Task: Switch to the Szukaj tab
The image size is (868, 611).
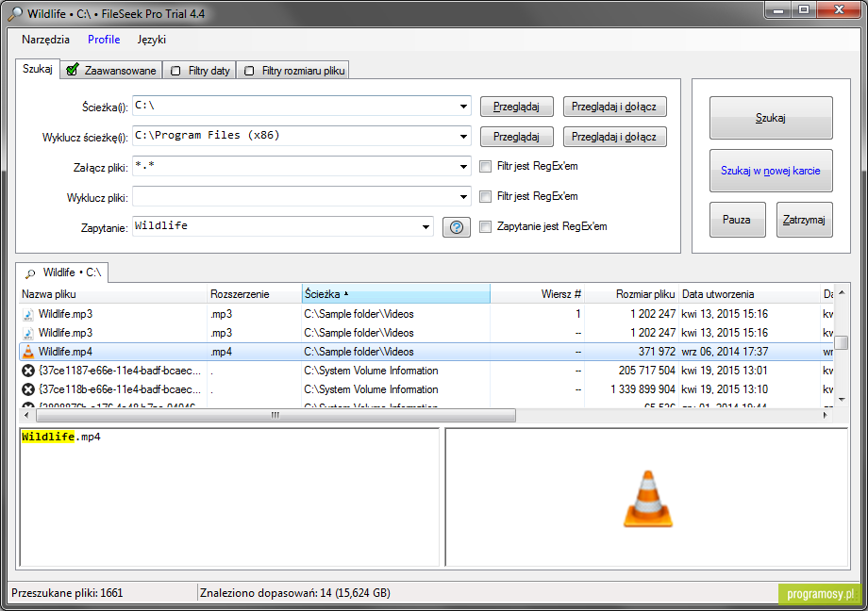Action: click(38, 69)
